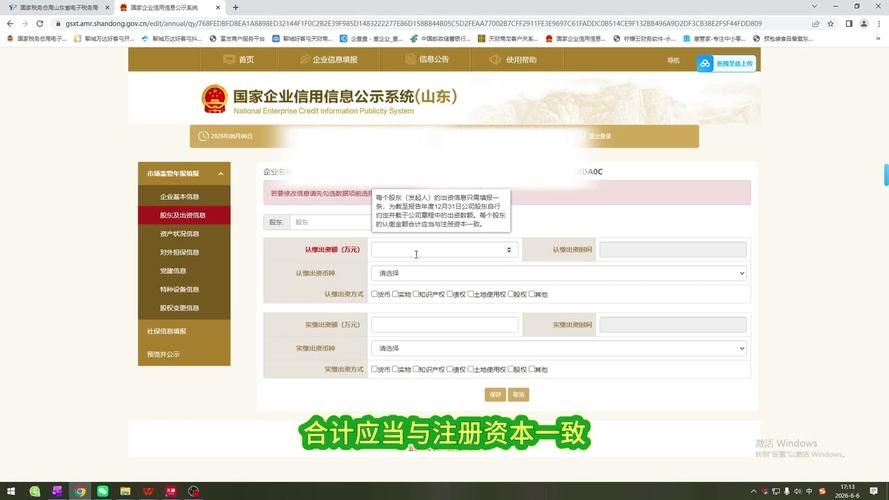
Task: Check 土地使用权 under 实缴出资方式
Action: 471,369
